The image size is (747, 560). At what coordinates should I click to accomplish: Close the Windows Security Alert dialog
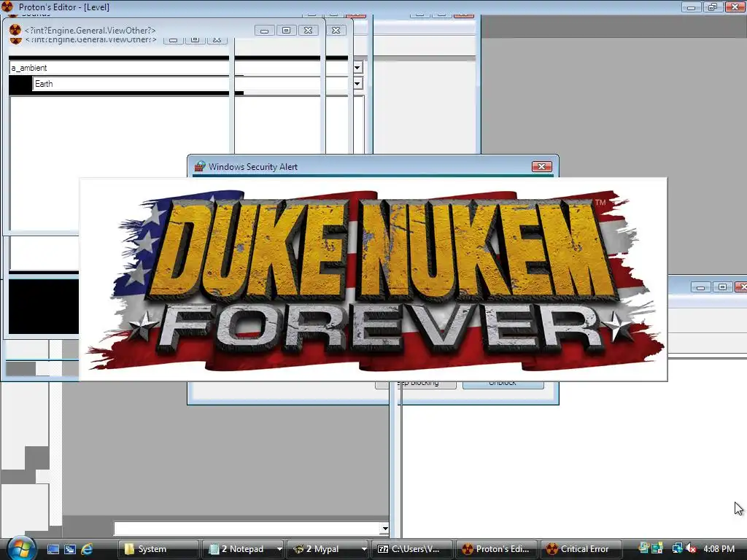click(x=542, y=167)
